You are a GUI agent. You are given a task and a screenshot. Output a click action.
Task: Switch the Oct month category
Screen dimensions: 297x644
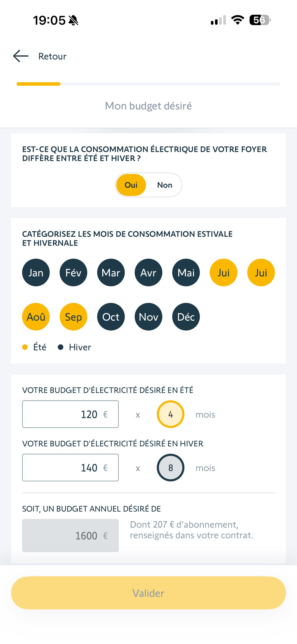tap(111, 317)
